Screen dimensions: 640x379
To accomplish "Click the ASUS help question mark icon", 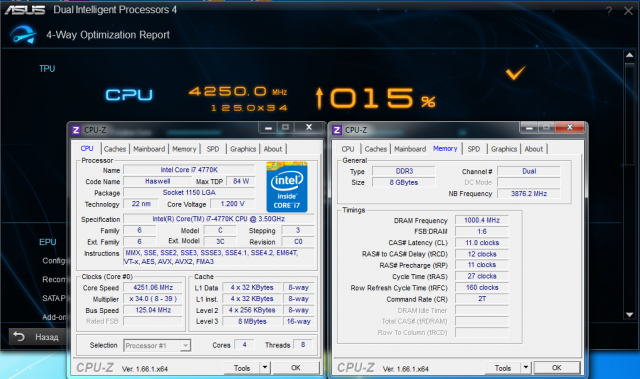I will click(x=609, y=11).
